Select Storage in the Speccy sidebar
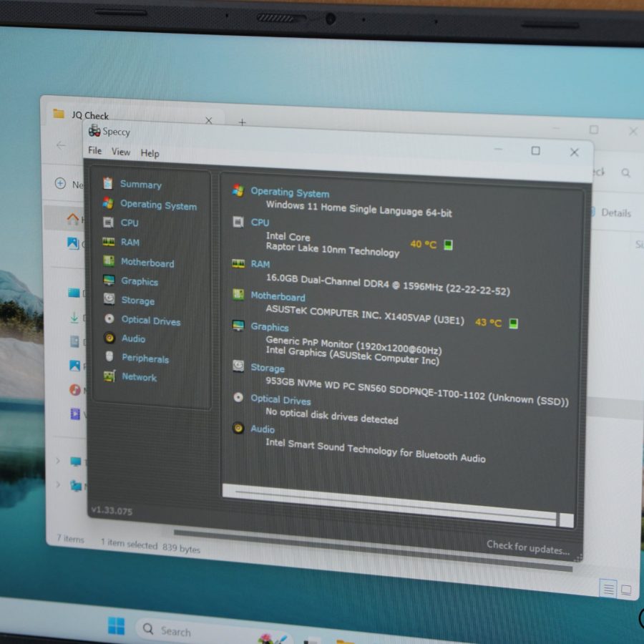Image resolution: width=644 pixels, height=644 pixels. (x=138, y=301)
